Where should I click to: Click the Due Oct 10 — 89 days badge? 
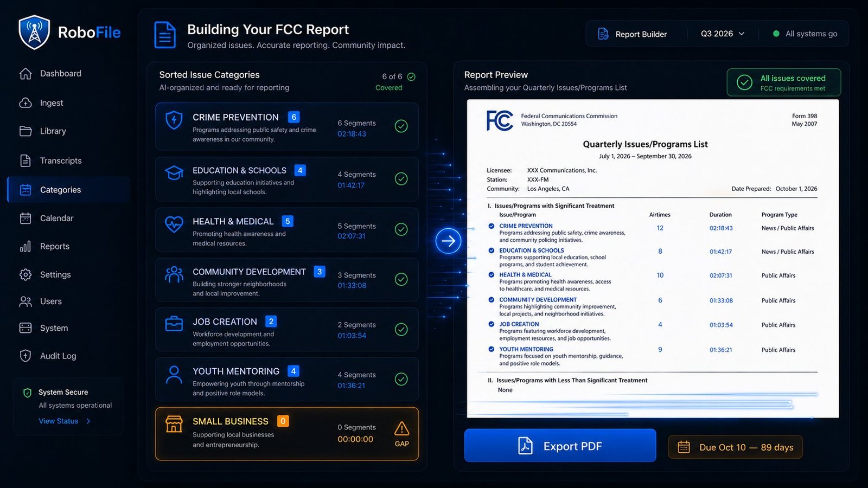pyautogui.click(x=735, y=447)
